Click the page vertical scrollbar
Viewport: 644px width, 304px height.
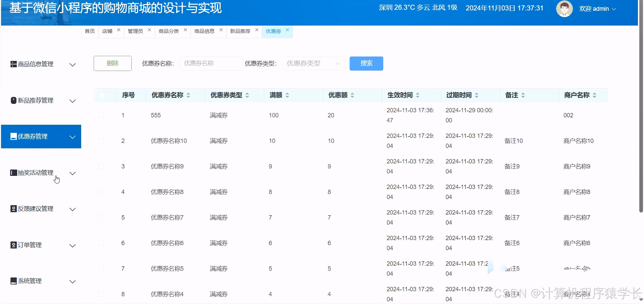tap(641, 106)
